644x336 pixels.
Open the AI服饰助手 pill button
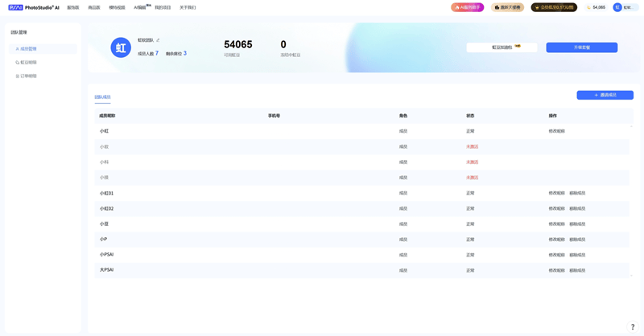coord(467,7)
